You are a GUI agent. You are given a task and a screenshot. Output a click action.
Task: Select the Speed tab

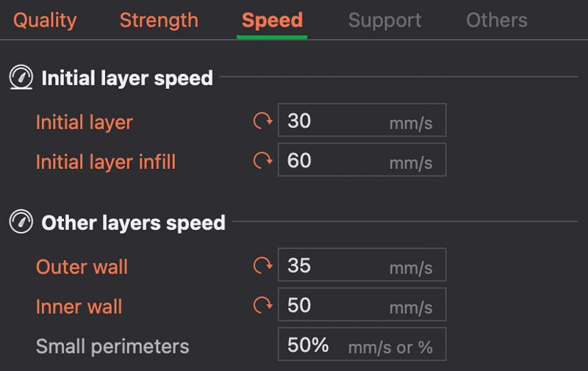(272, 21)
